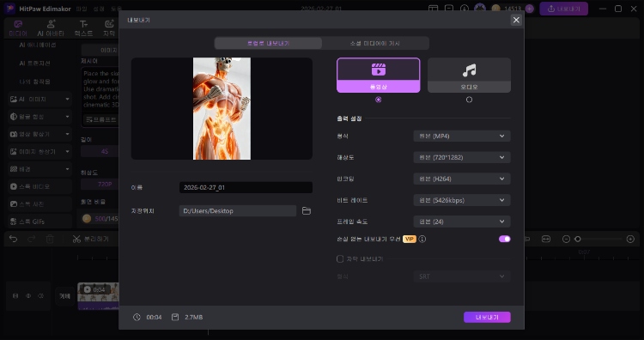The width and height of the screenshot is (644, 340).
Task: Open Stock GIFs in the sidebar
Action: coord(39,222)
